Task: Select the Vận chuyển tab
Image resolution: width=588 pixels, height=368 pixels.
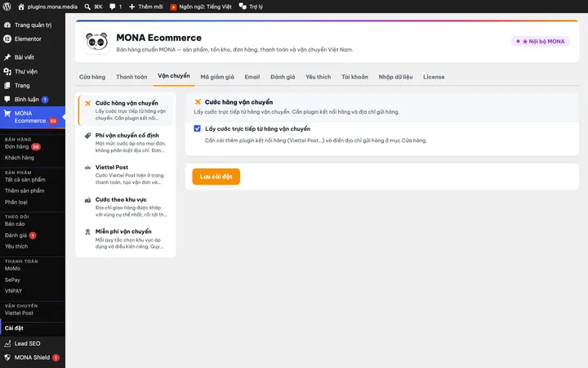Action: coord(174,76)
